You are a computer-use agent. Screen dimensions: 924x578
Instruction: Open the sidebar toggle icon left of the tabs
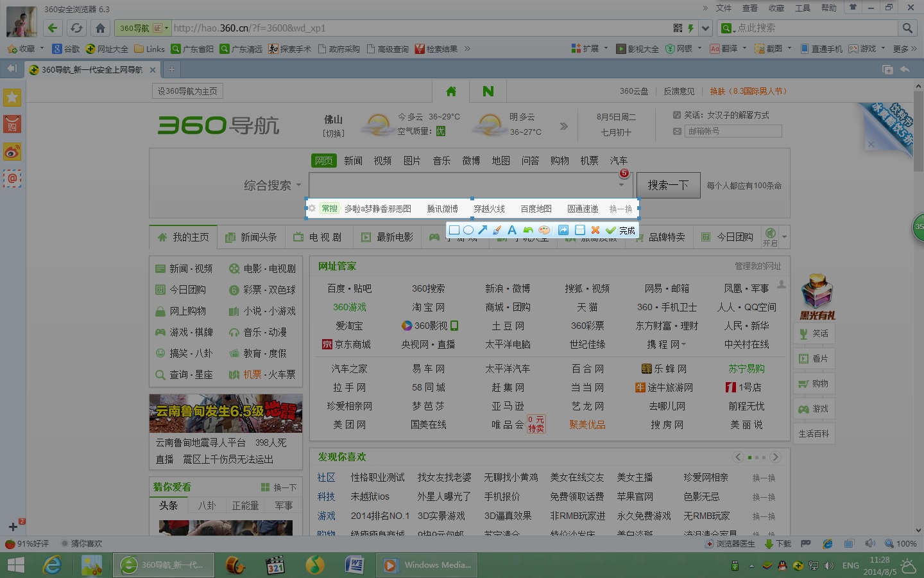tap(12, 69)
